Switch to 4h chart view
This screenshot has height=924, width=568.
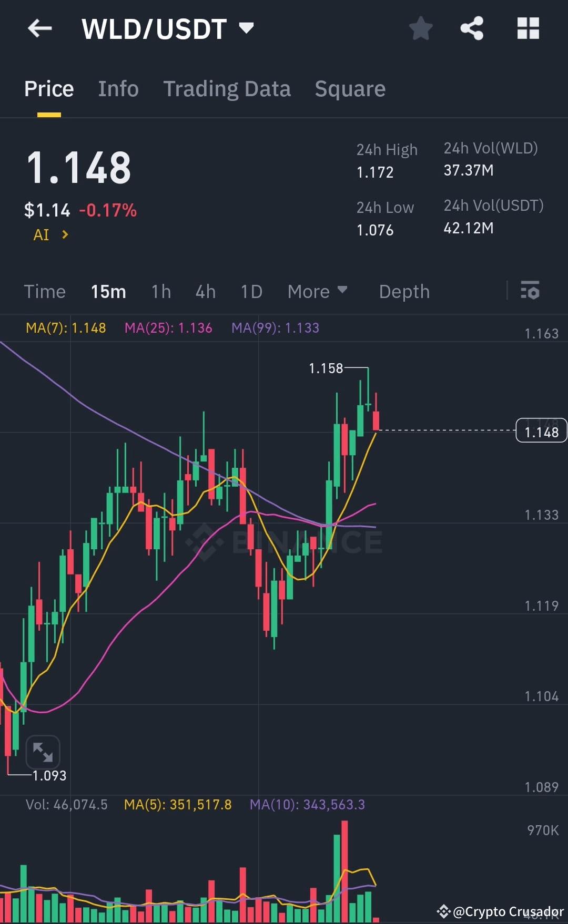[205, 291]
